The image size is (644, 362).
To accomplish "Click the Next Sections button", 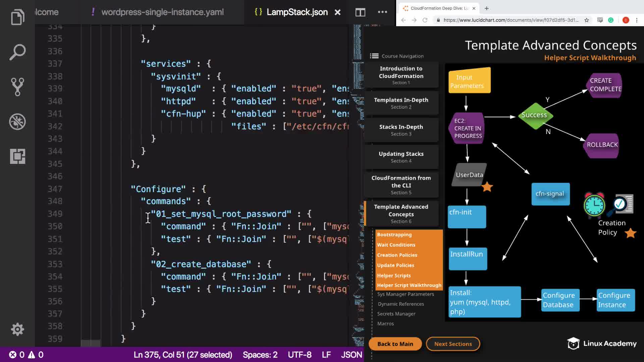I will point(453,344).
